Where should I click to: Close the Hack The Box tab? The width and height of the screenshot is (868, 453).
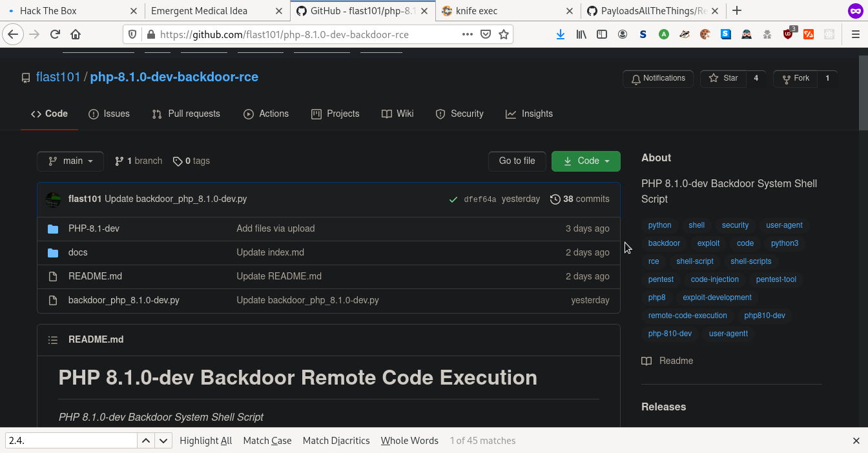[133, 11]
